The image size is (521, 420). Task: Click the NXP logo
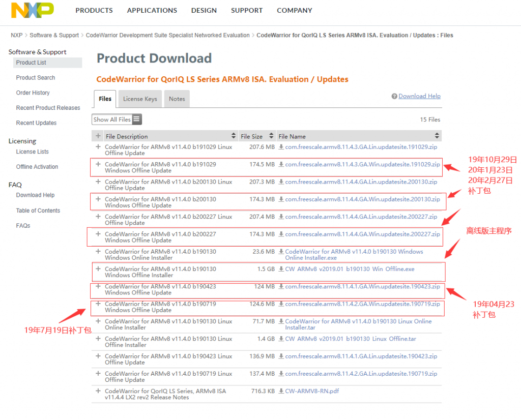33,10
